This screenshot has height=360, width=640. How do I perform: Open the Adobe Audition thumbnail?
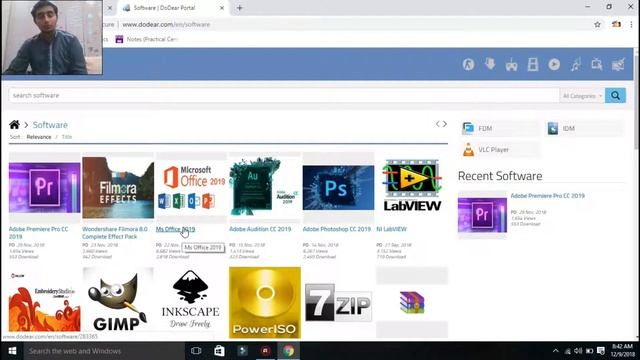(x=265, y=187)
